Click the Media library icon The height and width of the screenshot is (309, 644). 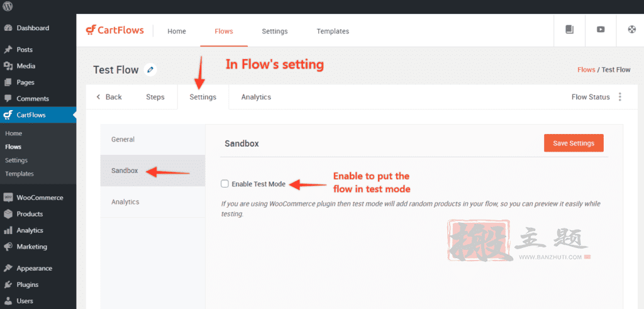[x=8, y=66]
